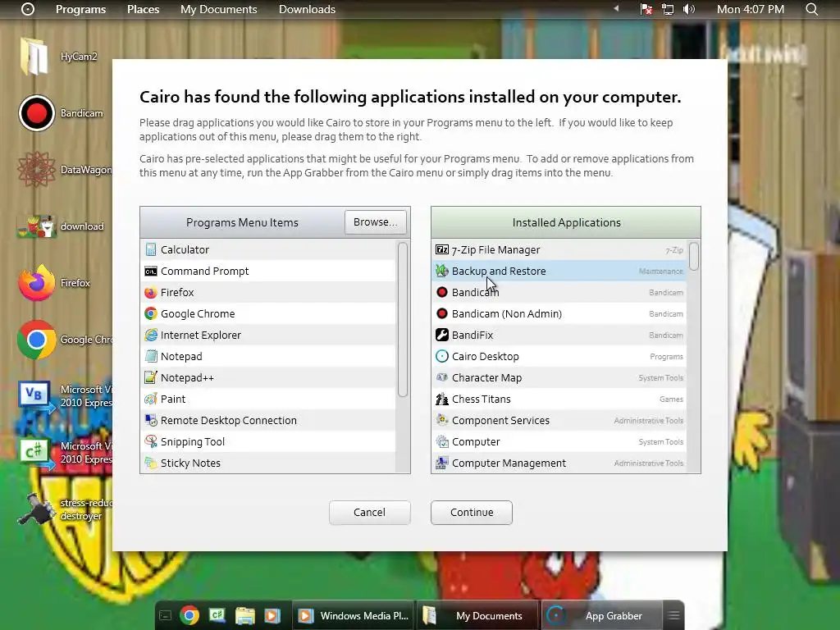Select the Bandicam desktop icon

pyautogui.click(x=60, y=113)
